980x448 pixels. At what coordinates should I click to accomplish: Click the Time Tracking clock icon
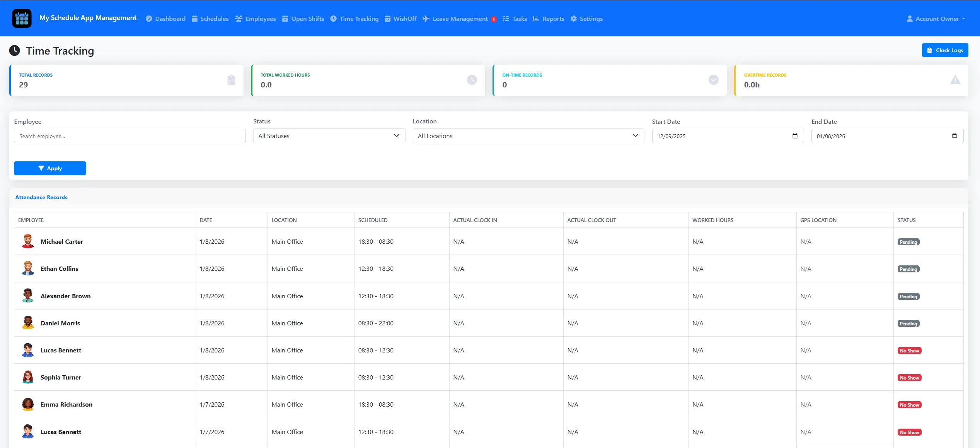point(333,19)
